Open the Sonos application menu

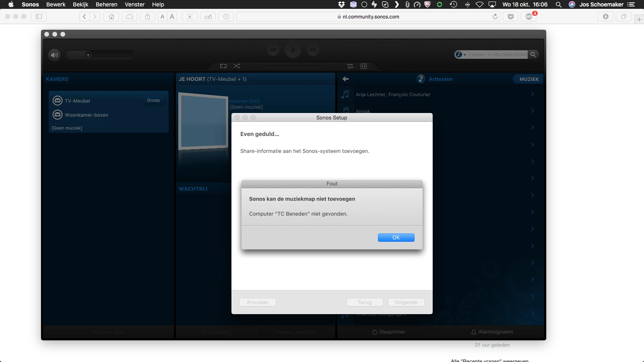tap(30, 4)
